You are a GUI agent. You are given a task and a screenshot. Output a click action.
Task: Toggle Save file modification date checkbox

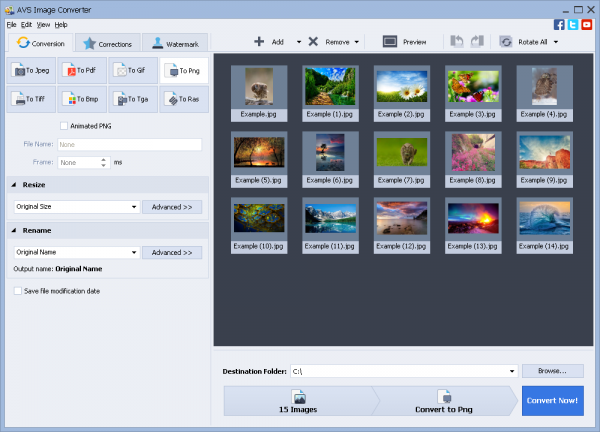tap(18, 291)
